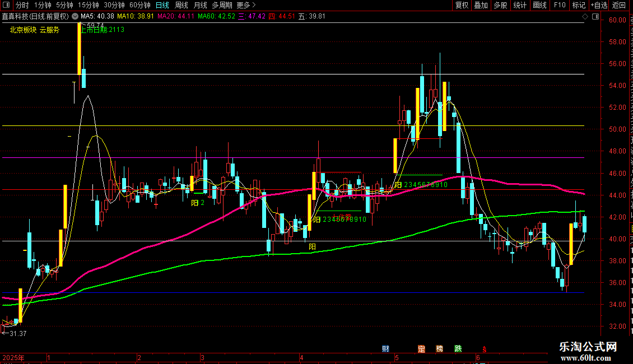Click month 5 marker on time axis

[397, 357]
